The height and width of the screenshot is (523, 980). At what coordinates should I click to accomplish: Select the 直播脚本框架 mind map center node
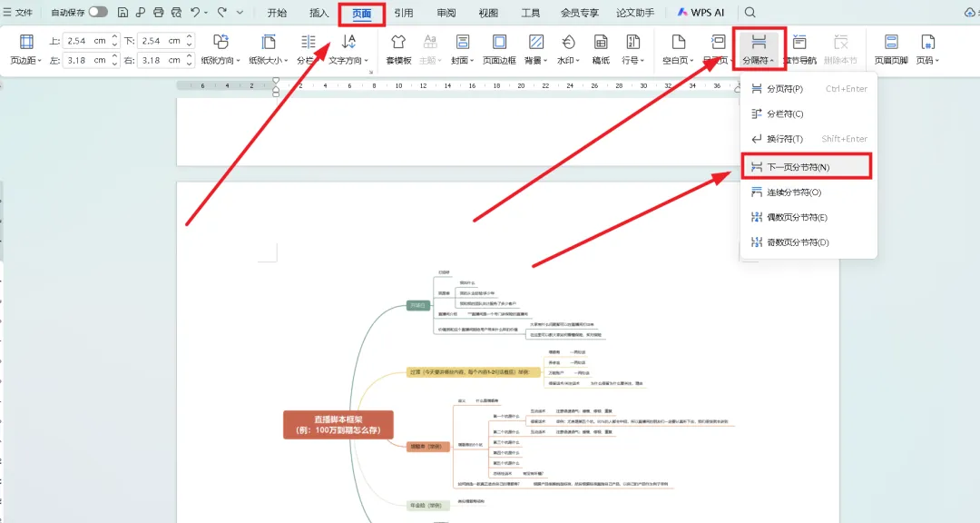(338, 425)
